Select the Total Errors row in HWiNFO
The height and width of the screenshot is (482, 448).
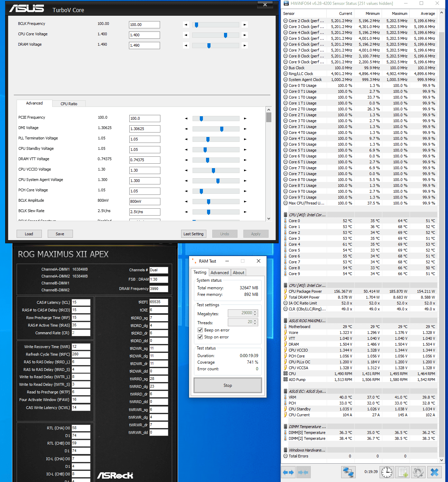click(360, 456)
